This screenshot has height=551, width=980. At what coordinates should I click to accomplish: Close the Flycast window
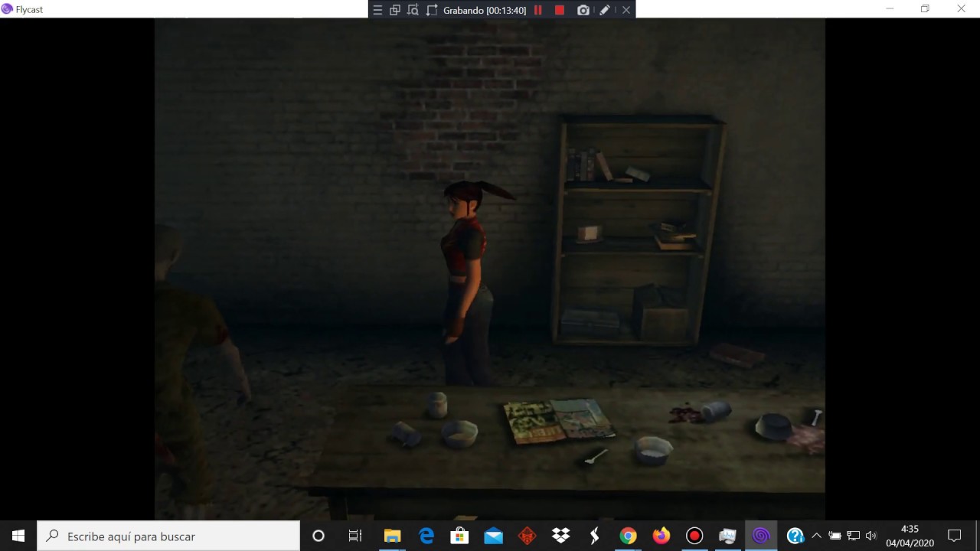(961, 9)
